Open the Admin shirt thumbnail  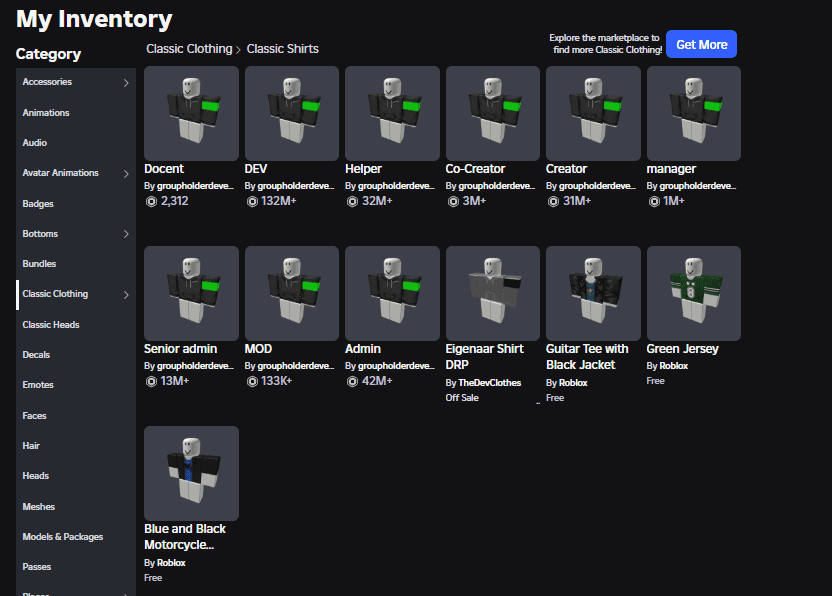[x=392, y=293]
